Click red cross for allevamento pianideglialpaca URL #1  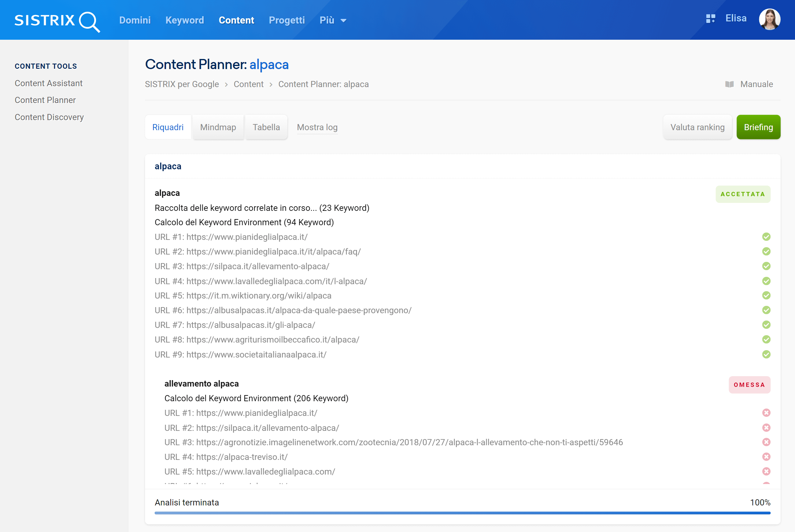[766, 413]
